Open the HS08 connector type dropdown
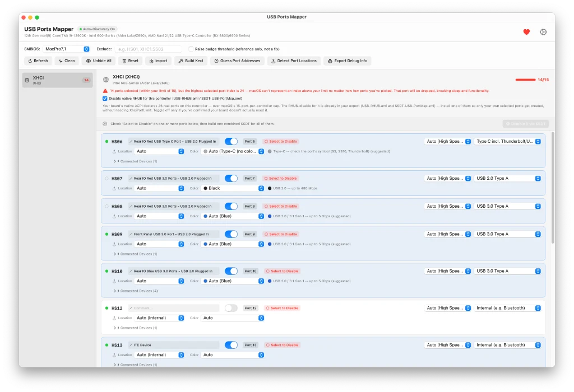Image resolution: width=574 pixels, height=392 pixels. pyautogui.click(x=507, y=206)
